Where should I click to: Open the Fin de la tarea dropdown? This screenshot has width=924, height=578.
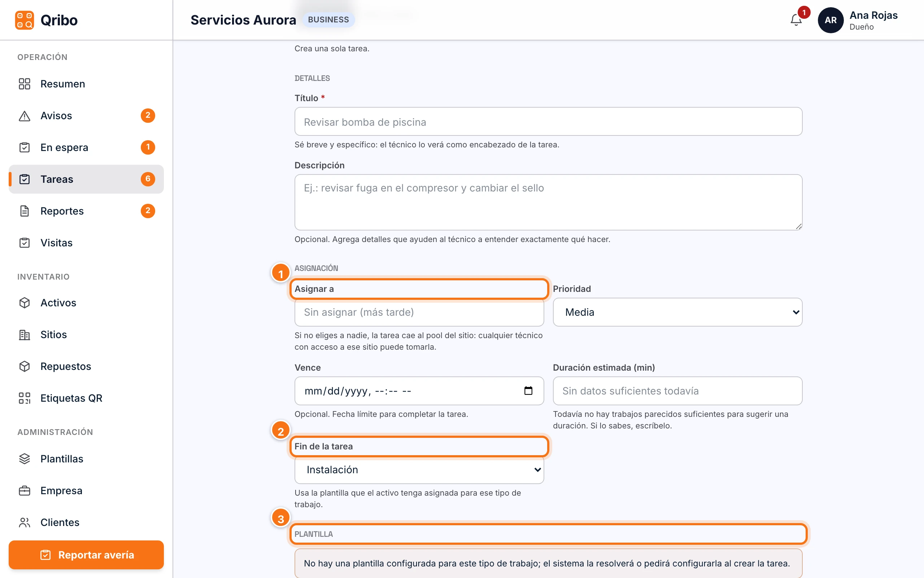point(419,469)
